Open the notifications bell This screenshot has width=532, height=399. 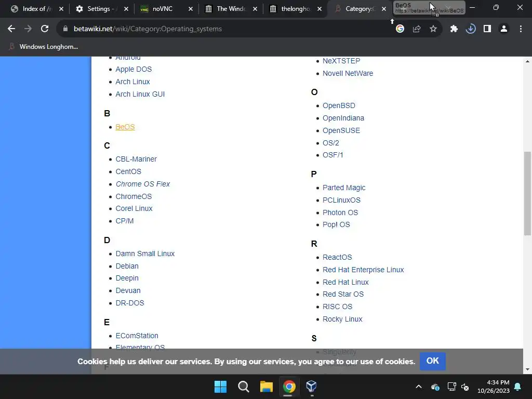pos(518,387)
